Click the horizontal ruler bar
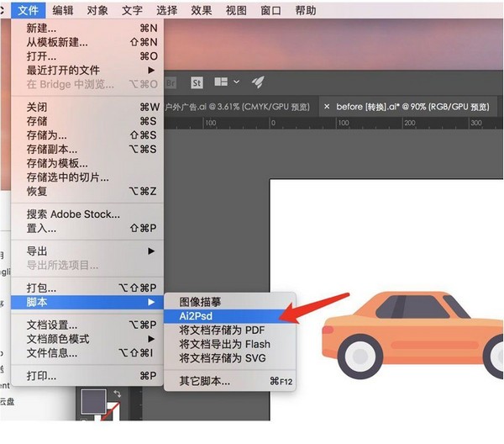 pyautogui.click(x=333, y=123)
